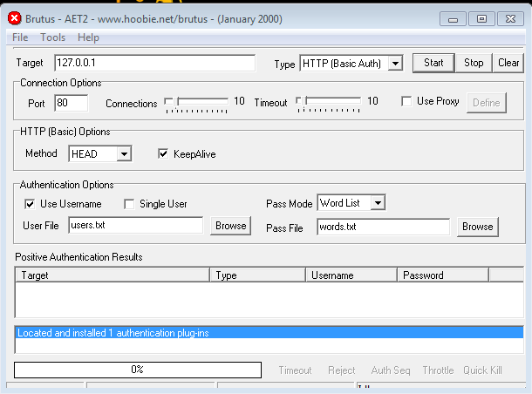Open the Help menu
The image size is (532, 394).
(88, 37)
